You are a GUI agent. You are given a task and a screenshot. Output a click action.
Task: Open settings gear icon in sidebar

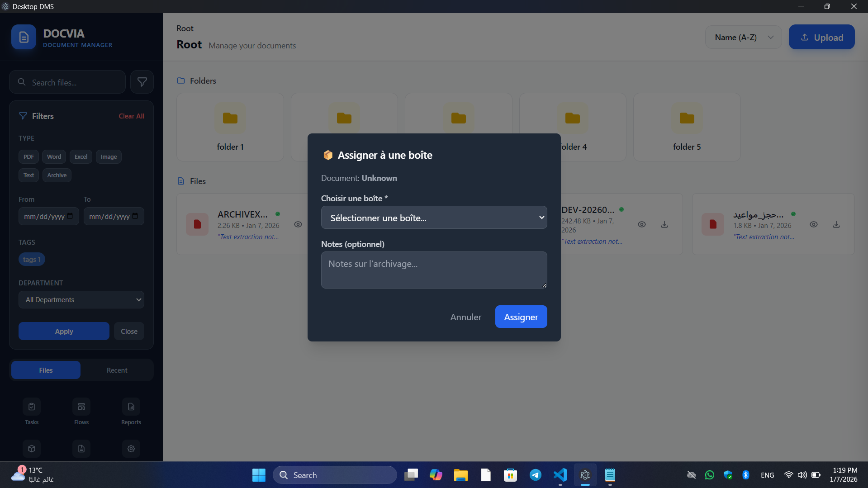coord(131,449)
